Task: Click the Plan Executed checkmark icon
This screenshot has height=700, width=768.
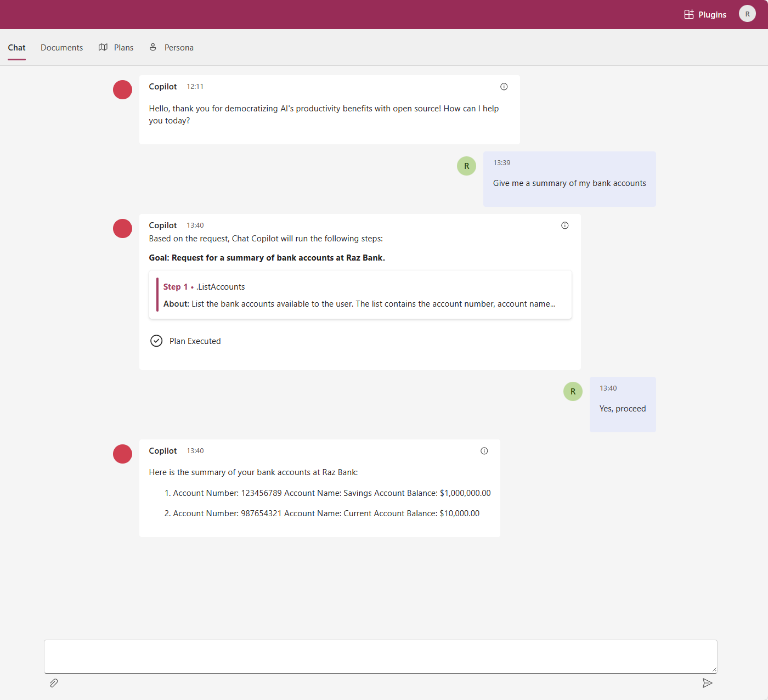Action: coord(156,341)
